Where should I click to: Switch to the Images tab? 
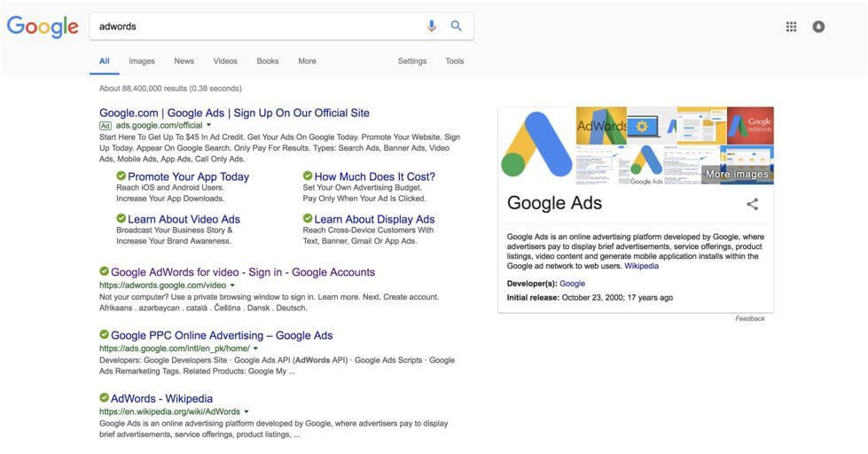[142, 61]
